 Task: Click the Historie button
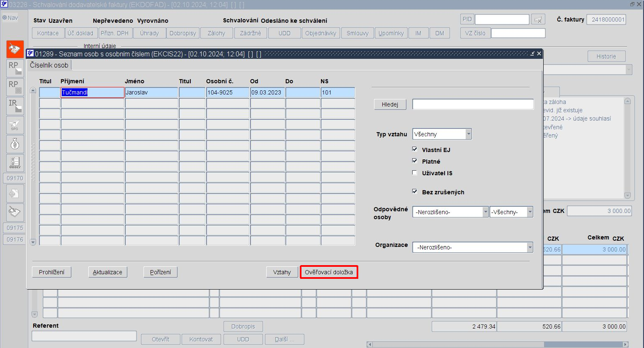coord(606,56)
